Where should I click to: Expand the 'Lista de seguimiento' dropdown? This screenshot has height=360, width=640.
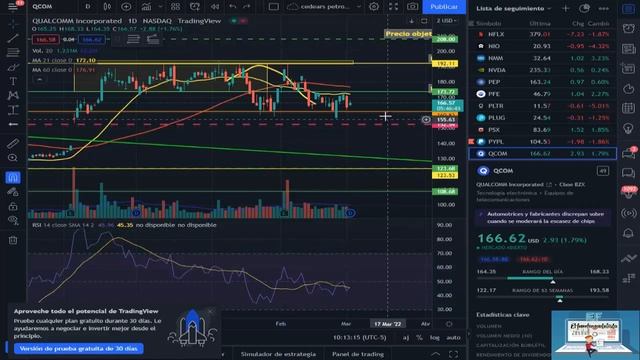pos(513,8)
